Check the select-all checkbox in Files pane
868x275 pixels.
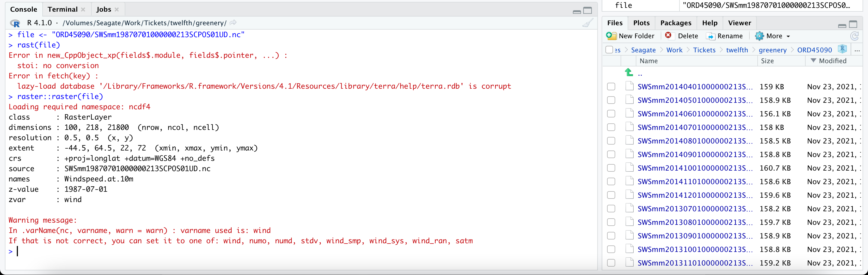(610, 50)
